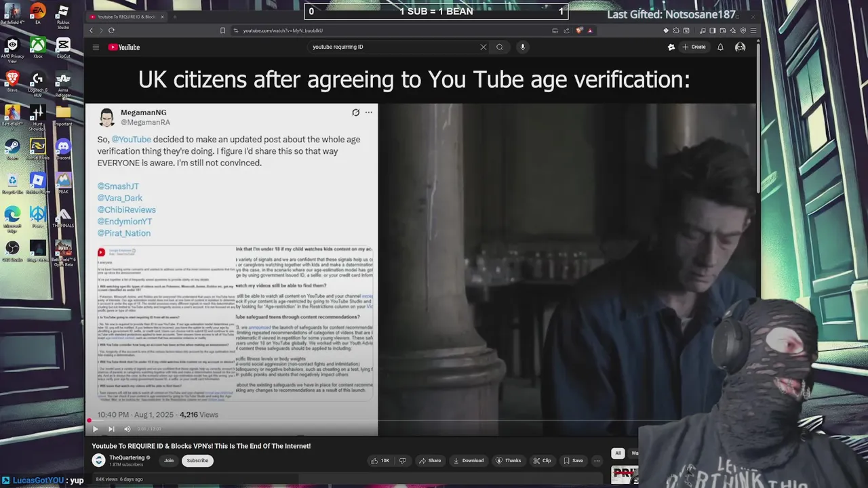
Task: Clear the search query with X
Action: pyautogui.click(x=483, y=47)
